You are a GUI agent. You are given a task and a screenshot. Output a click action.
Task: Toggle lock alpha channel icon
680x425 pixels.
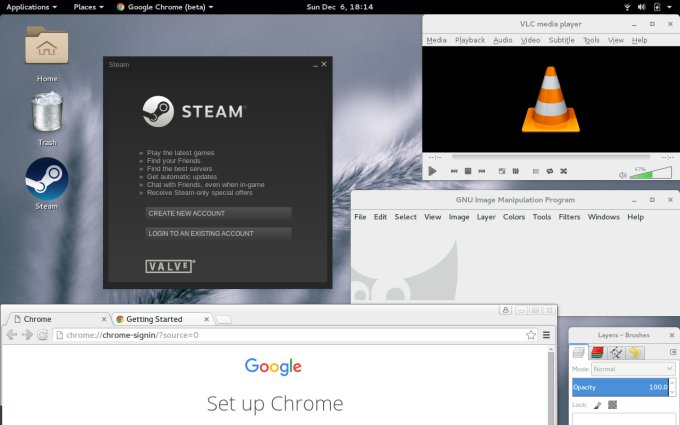click(612, 405)
